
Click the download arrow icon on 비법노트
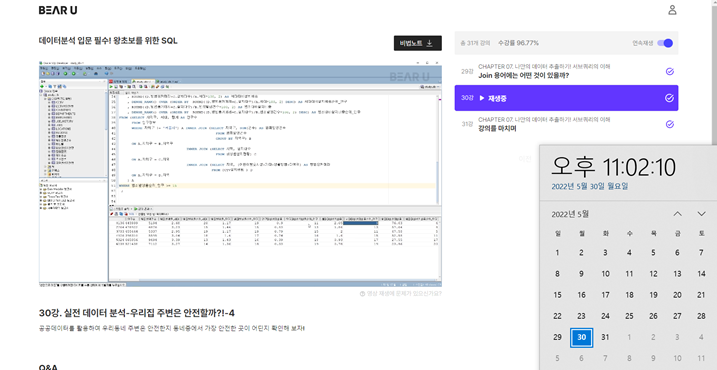[429, 43]
